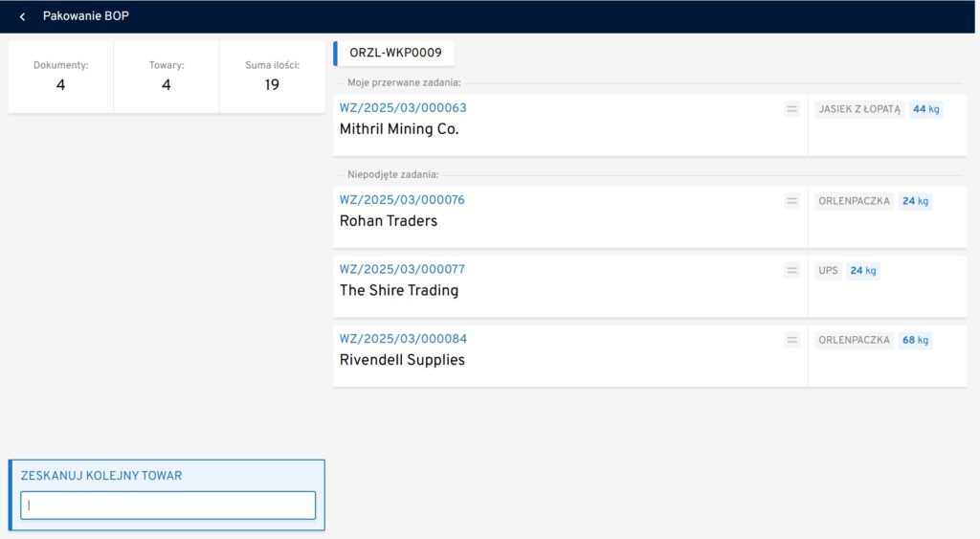Focus the scan next item input field
This screenshot has width=980, height=539.
168,505
